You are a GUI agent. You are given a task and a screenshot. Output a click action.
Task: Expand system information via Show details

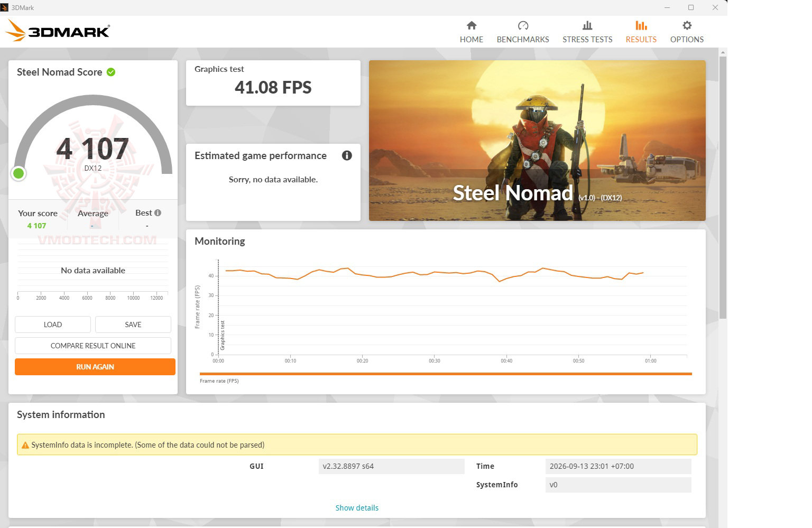[357, 507]
